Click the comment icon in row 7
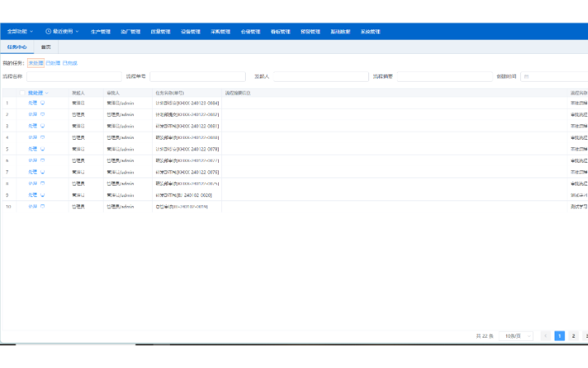The image size is (588, 368). click(42, 172)
